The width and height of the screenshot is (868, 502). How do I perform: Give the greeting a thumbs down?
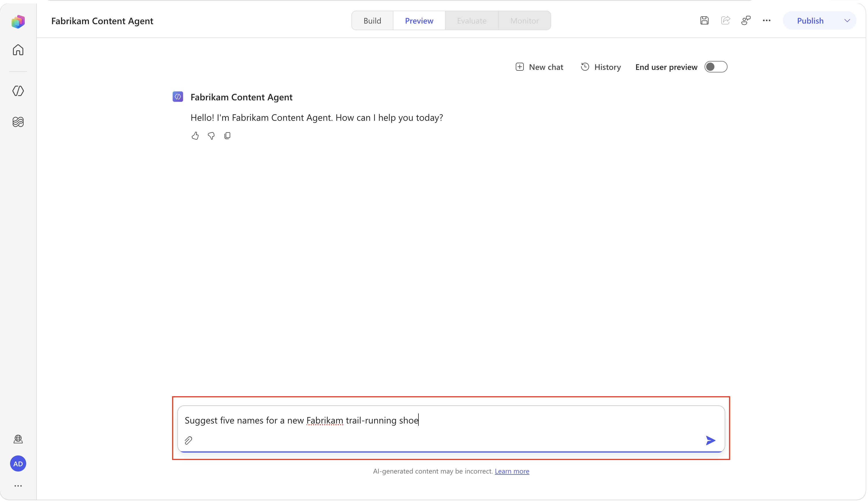point(211,136)
